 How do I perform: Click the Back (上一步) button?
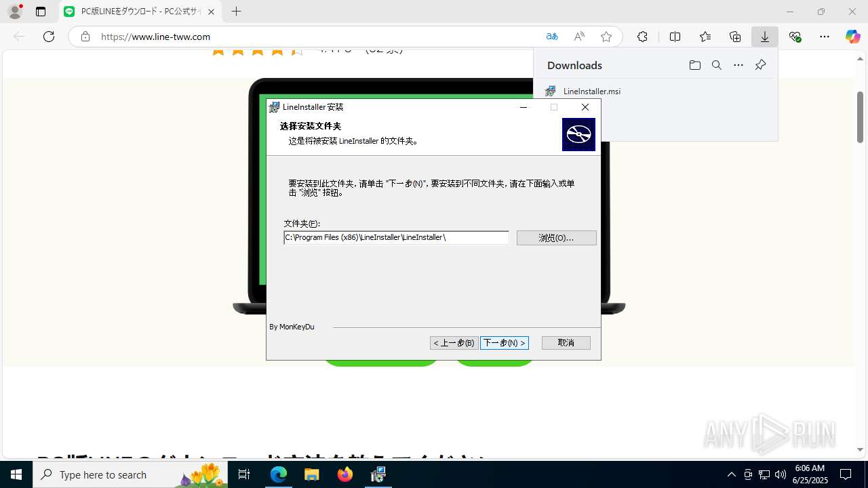click(x=454, y=343)
